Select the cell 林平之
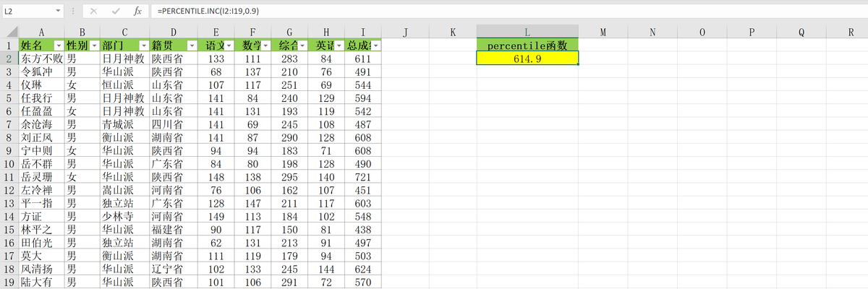Screen dimensions: 868x289 click(41, 229)
